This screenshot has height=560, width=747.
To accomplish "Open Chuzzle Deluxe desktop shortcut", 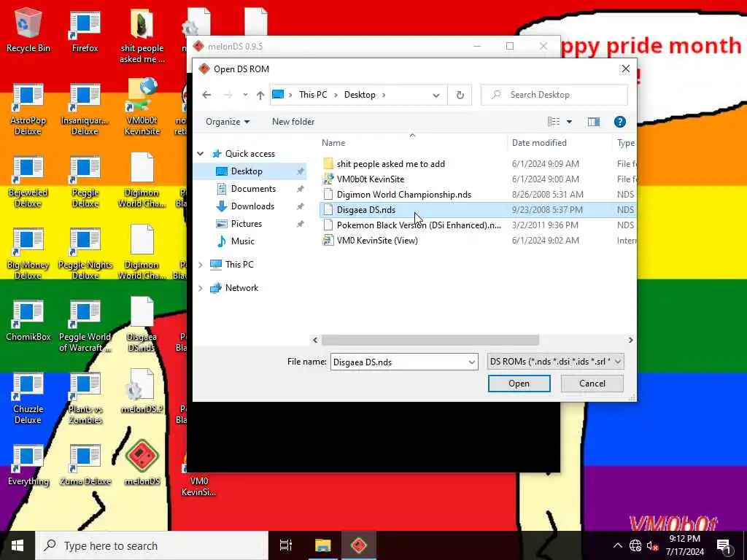I will (x=28, y=399).
